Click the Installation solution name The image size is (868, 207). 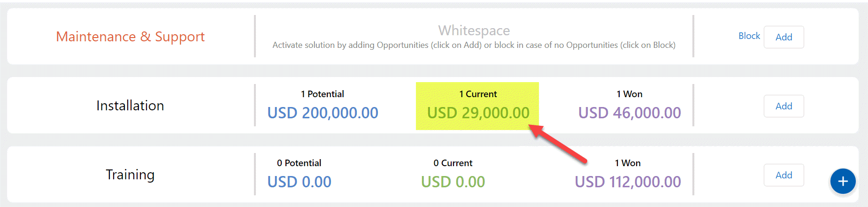130,106
